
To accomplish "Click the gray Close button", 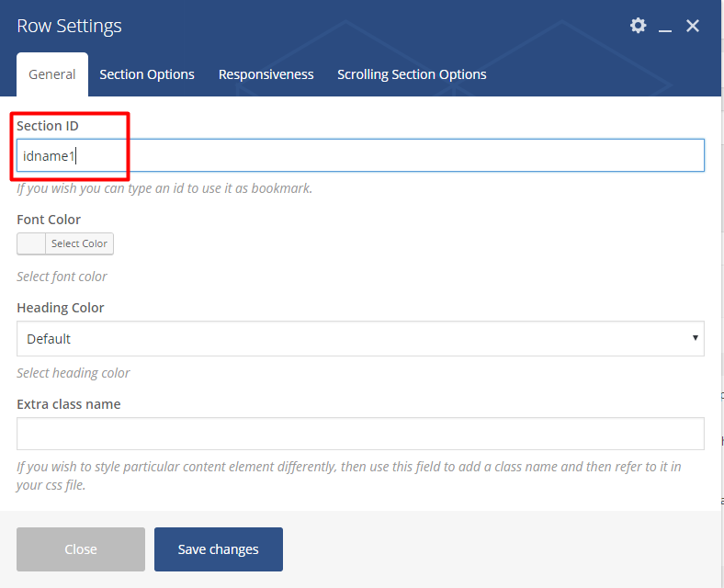I will tap(81, 549).
